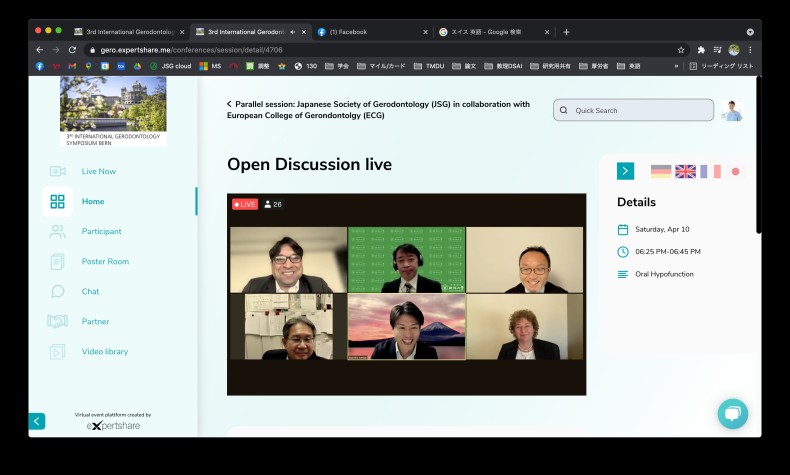Open a new browser tab
790x475 pixels.
point(566,32)
